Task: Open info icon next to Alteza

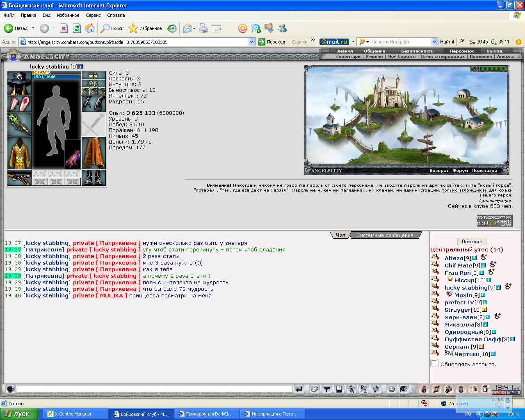Action: [474, 258]
